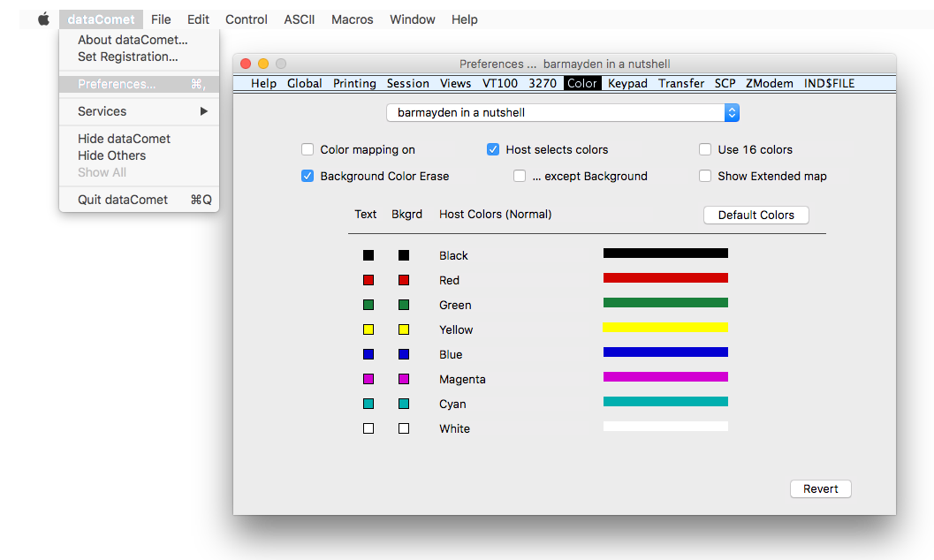Click the Blue color preview bar

coord(665,352)
